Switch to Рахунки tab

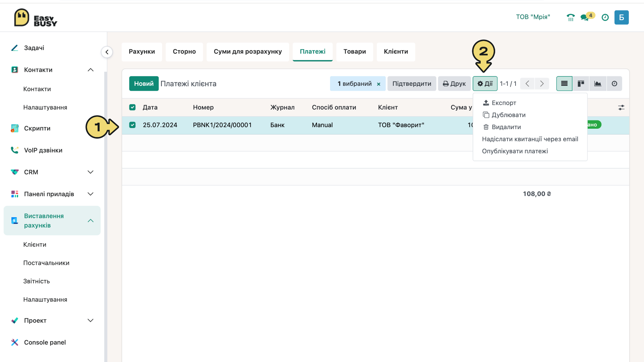(142, 52)
